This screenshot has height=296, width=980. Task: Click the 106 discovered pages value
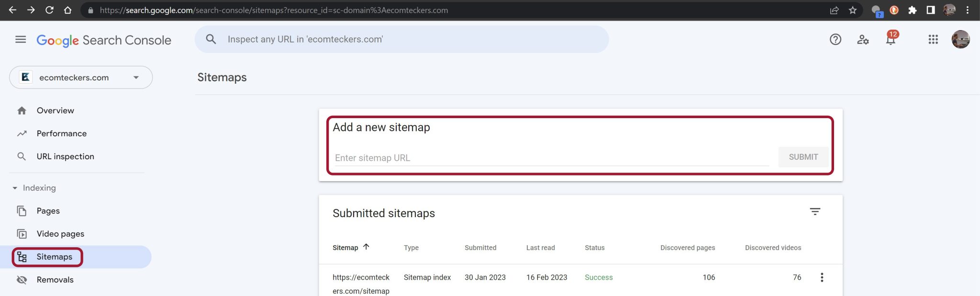(709, 277)
